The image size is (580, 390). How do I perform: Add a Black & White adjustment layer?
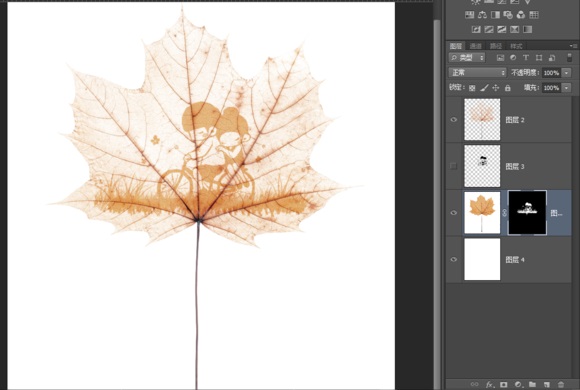tap(495, 15)
